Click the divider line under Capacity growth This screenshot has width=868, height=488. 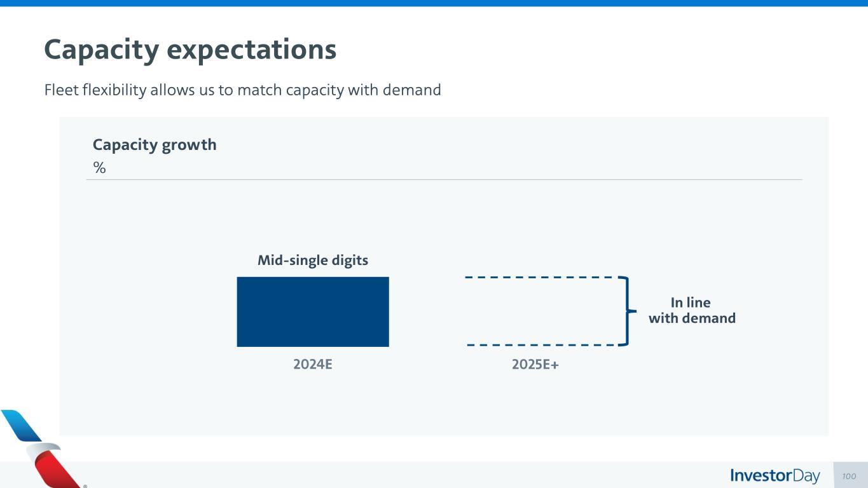click(444, 180)
